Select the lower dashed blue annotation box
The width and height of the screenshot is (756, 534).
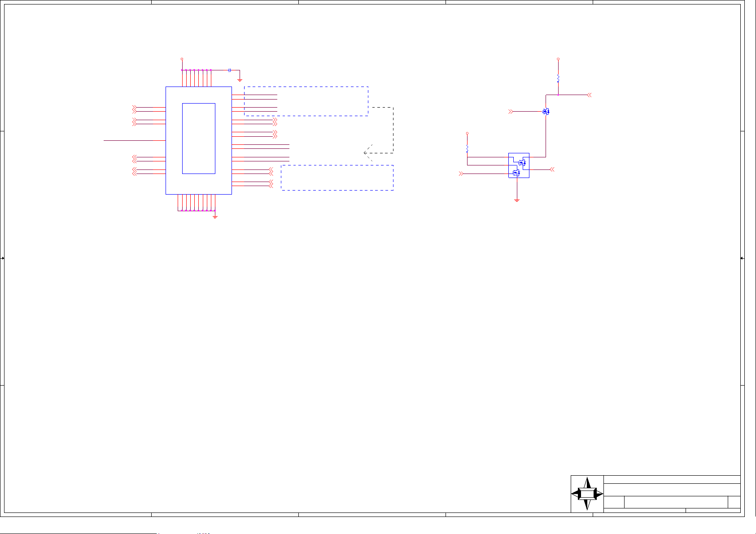337,178
